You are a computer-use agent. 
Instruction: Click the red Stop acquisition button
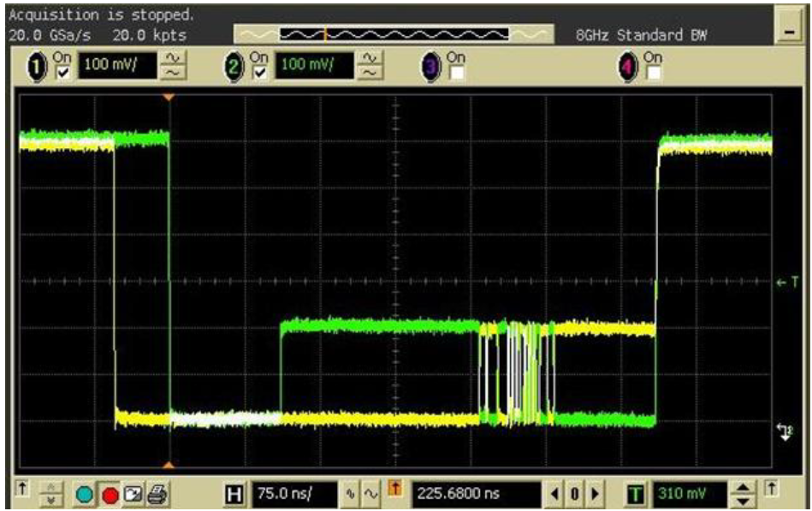click(x=110, y=494)
